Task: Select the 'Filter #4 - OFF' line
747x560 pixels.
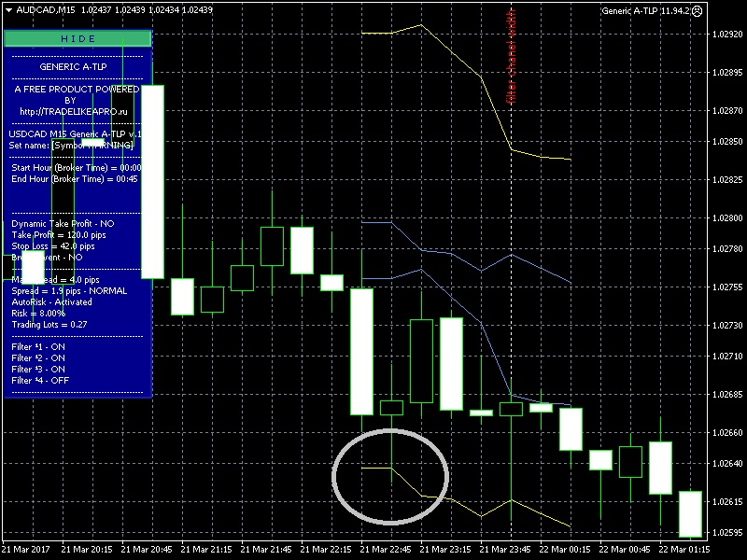Action: tap(40, 381)
